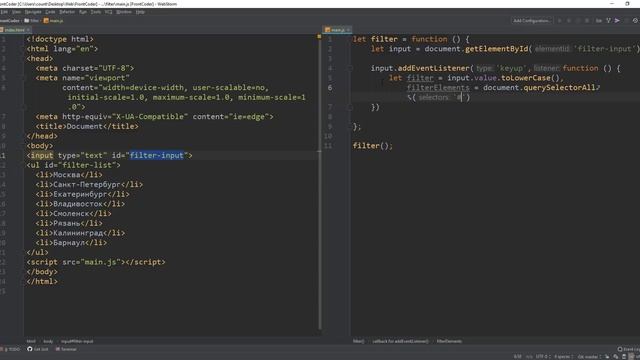Click the highlighted 'filter-input' id text
The width and height of the screenshot is (640, 360).
pos(157,156)
